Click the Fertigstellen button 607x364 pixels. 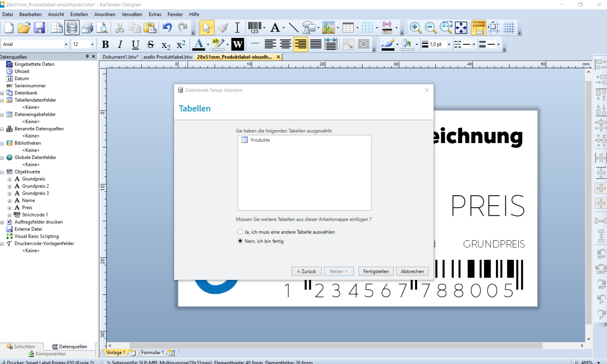[376, 271]
